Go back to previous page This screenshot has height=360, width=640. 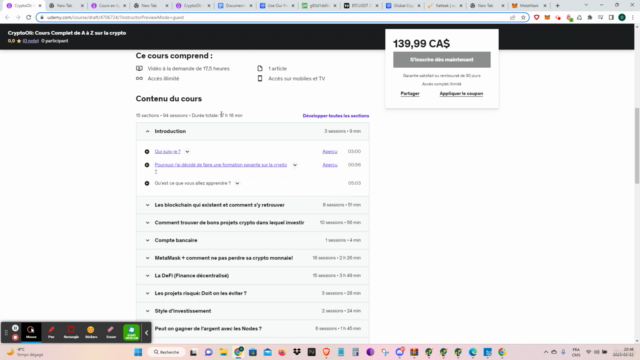7,18
